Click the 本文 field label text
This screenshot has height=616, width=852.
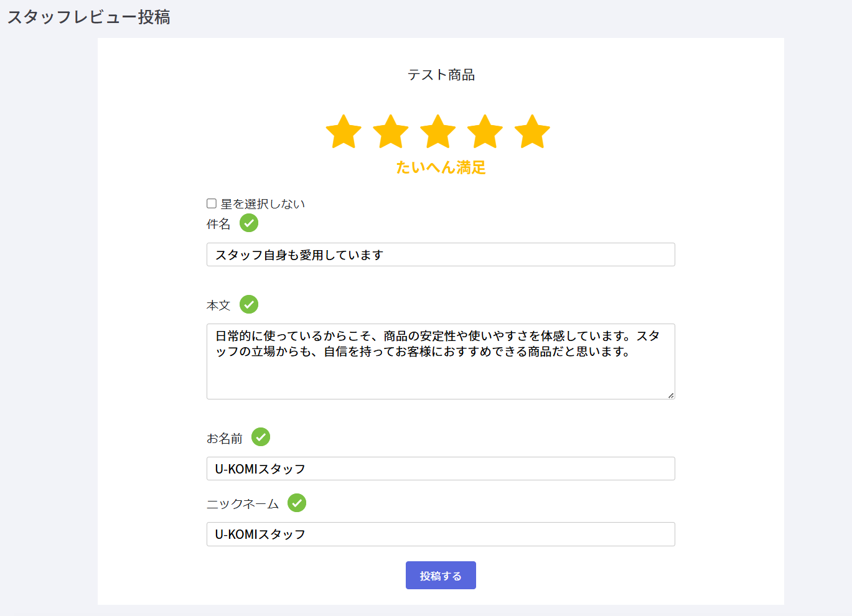point(218,306)
